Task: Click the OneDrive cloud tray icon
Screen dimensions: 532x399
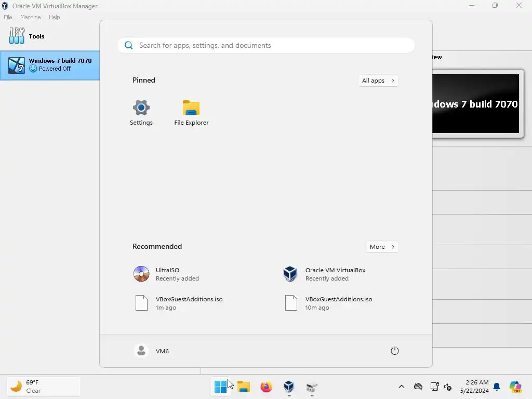Action: (x=418, y=387)
